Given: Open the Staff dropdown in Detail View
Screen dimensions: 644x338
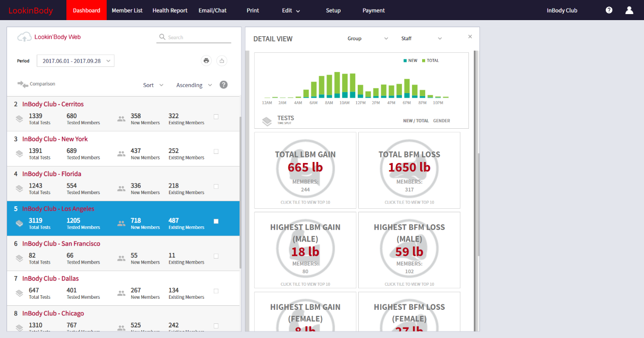Looking at the screenshot, I should (x=422, y=39).
